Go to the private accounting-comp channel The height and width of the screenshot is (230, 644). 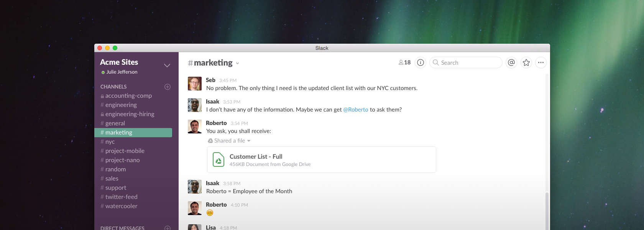(x=128, y=96)
